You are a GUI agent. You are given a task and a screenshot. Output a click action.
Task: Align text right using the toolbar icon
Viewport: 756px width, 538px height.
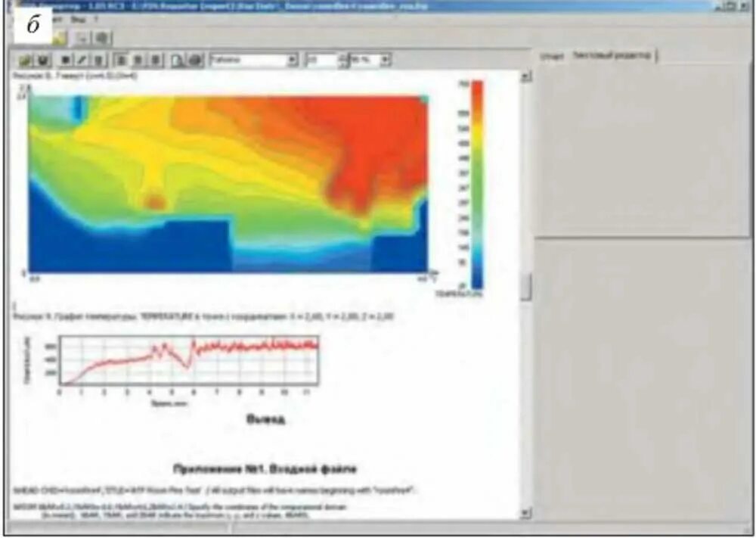[x=155, y=61]
